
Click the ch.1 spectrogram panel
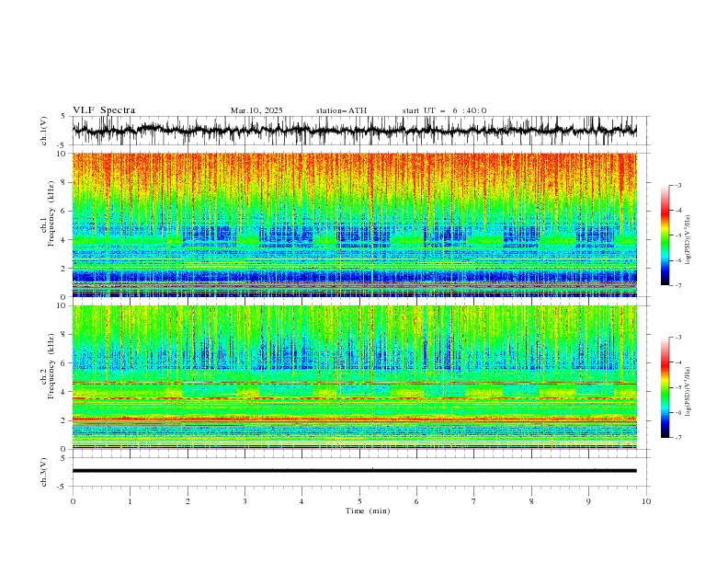pos(354,224)
